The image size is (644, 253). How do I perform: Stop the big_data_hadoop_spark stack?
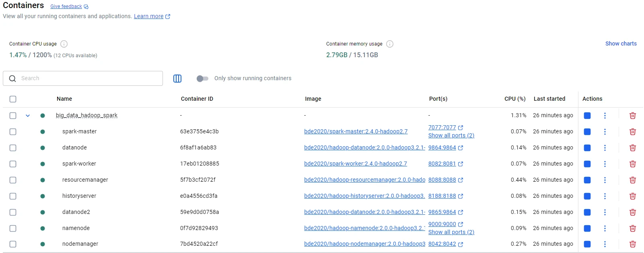587,116
